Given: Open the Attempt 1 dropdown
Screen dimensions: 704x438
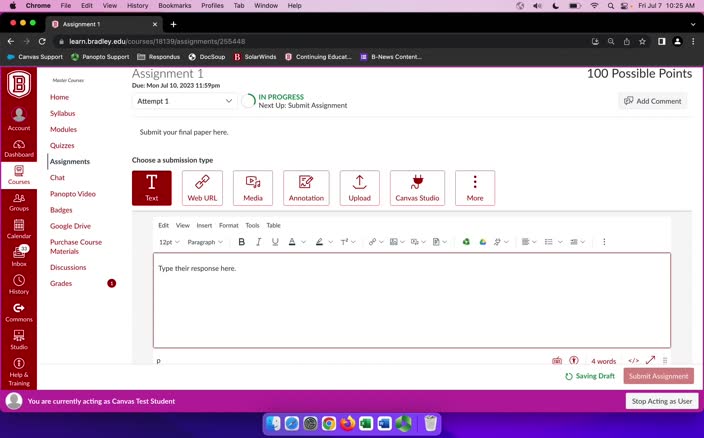Looking at the screenshot, I should 185,101.
